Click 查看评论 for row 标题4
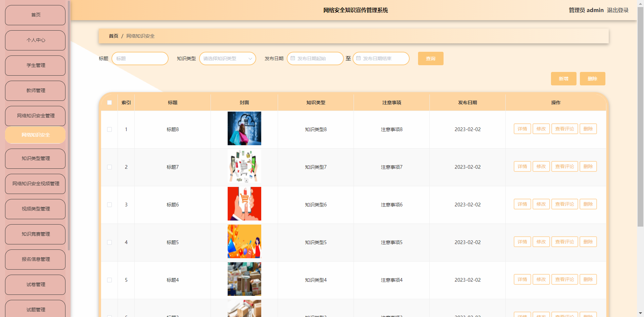644x317 pixels. pos(564,280)
